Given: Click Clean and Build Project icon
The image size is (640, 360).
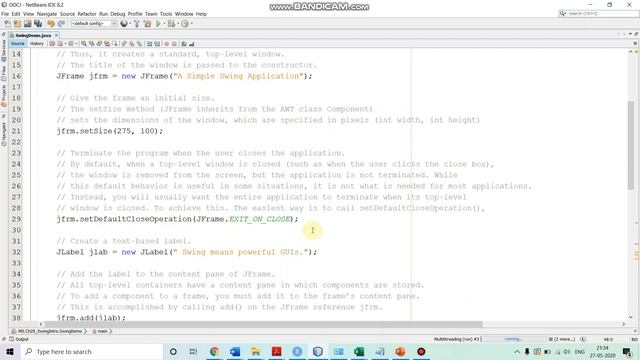Looking at the screenshot, I should pyautogui.click(x=147, y=24).
